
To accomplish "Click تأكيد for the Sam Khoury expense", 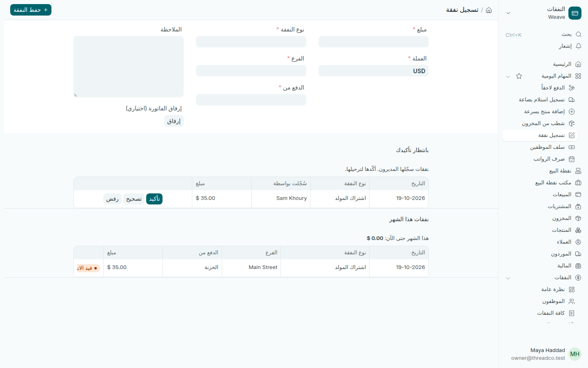I will pyautogui.click(x=154, y=199).
